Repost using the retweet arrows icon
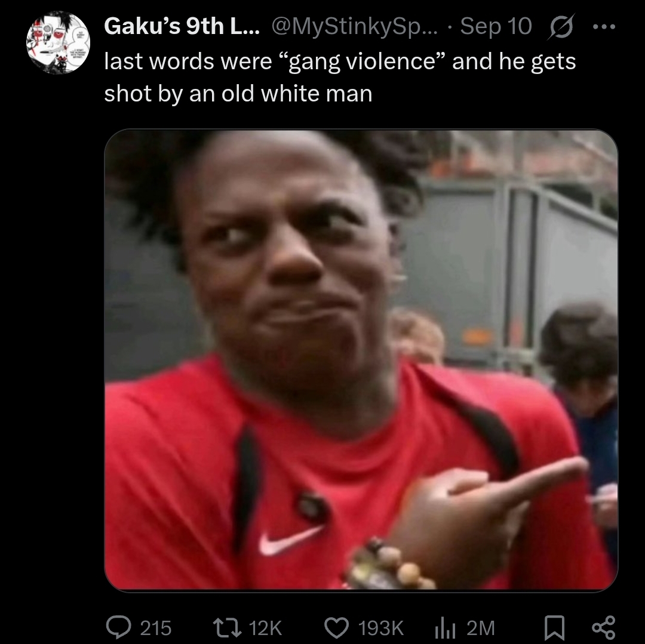Image resolution: width=645 pixels, height=644 pixels. [x=227, y=627]
